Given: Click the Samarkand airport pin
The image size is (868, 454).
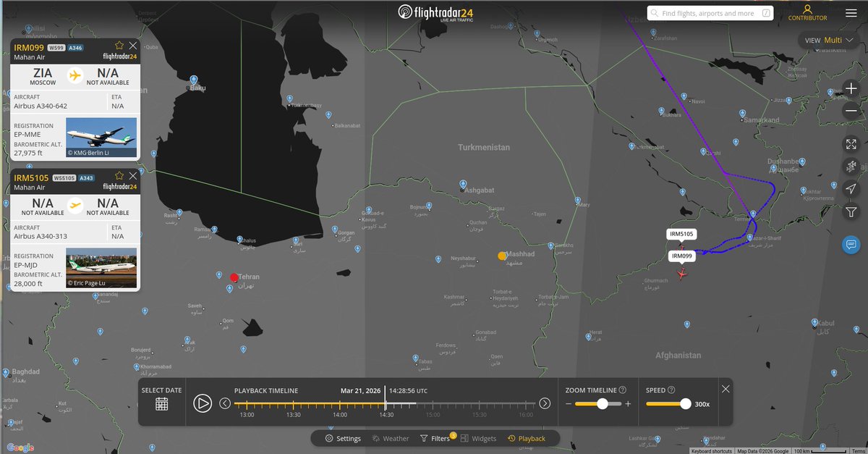Looking at the screenshot, I should click(x=742, y=114).
